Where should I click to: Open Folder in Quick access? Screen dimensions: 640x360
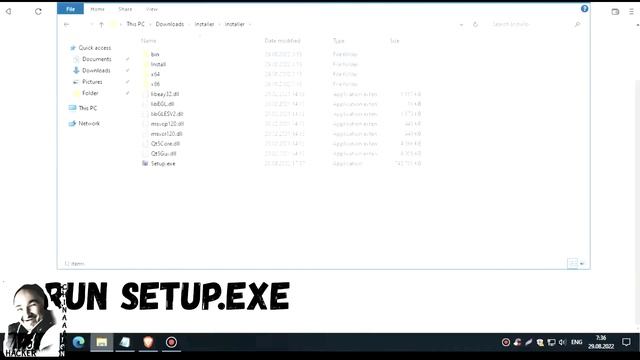point(90,93)
